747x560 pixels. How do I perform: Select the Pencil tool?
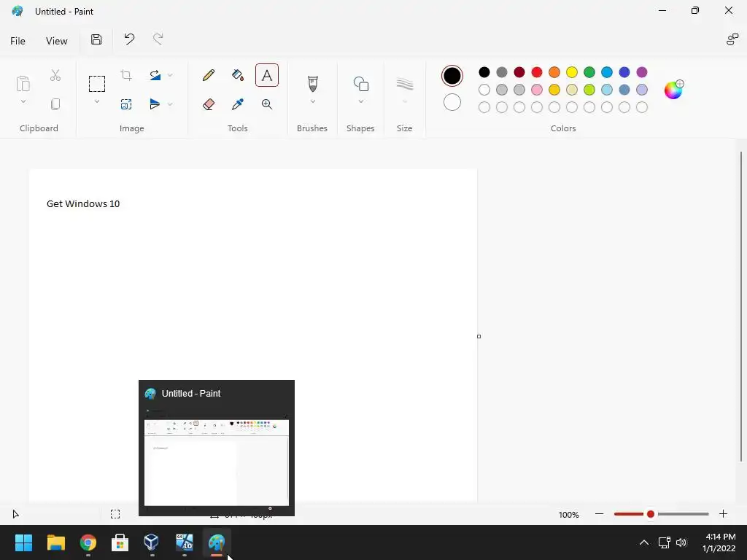208,75
